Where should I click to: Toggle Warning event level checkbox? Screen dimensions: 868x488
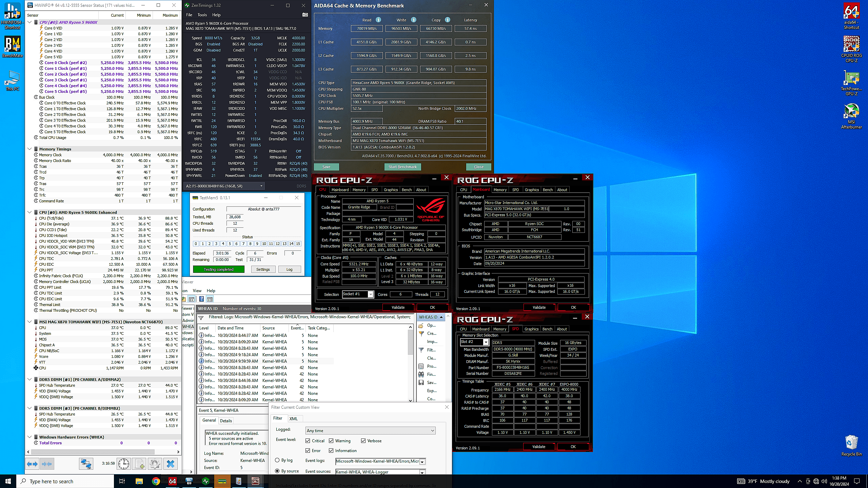click(x=331, y=441)
